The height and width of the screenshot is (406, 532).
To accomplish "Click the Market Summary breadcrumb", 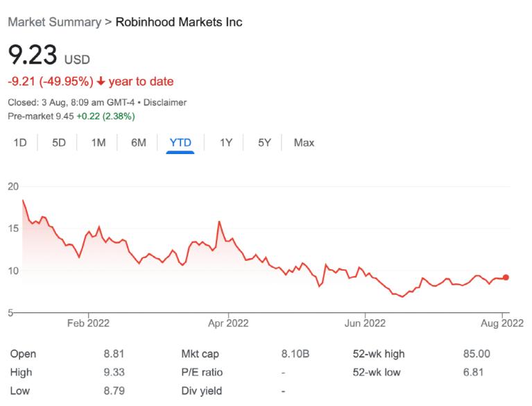I will coord(54,22).
